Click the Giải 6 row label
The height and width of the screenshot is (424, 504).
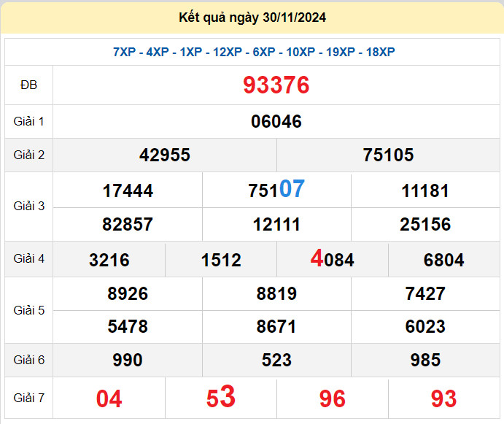click(28, 361)
